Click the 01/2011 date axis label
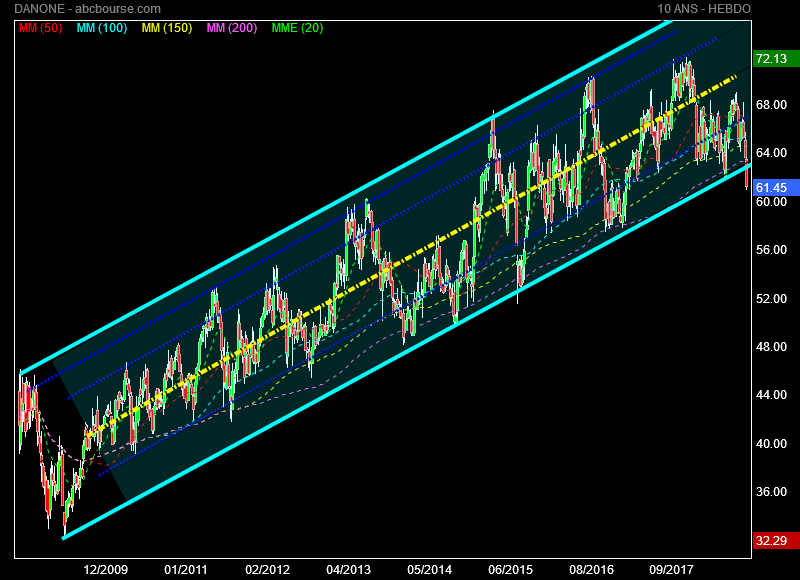The height and width of the screenshot is (580, 800). (x=186, y=570)
